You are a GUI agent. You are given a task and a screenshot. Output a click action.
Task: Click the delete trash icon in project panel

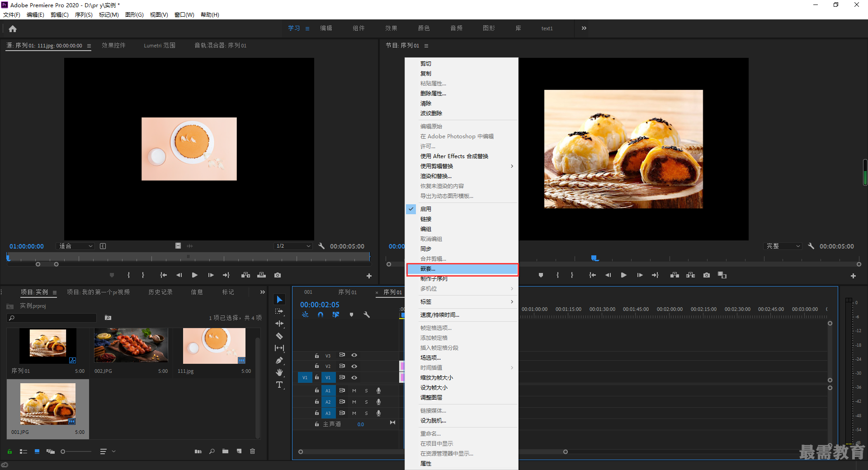[252, 451]
